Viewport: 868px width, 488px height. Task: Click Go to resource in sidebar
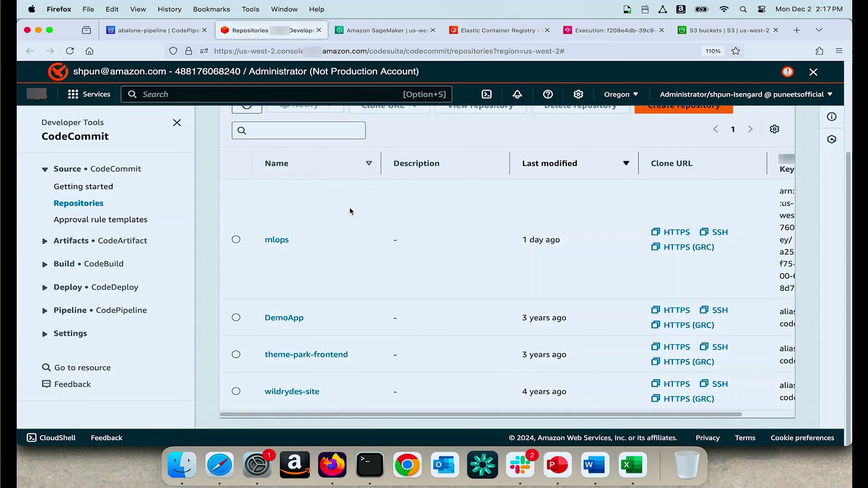click(x=76, y=368)
